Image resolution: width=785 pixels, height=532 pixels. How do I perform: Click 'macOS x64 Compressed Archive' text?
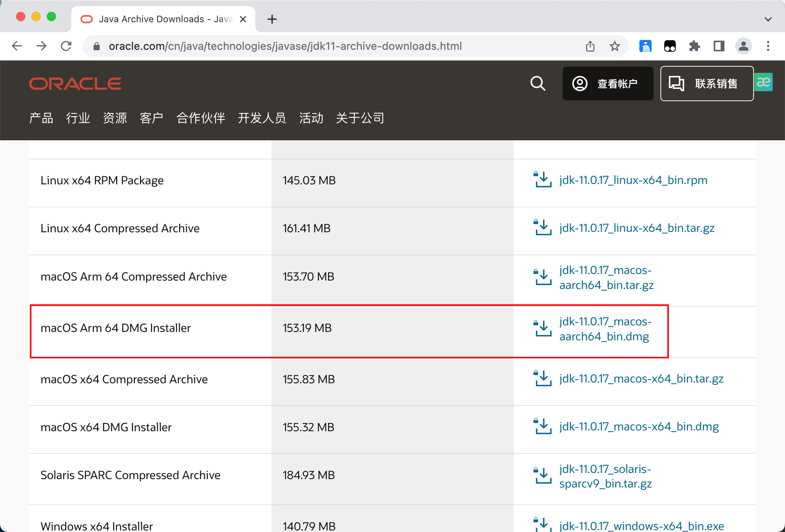point(124,379)
